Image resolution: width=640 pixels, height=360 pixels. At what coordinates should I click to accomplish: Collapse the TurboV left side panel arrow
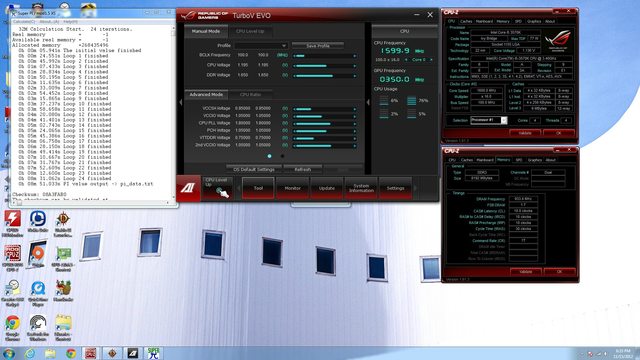(181, 102)
